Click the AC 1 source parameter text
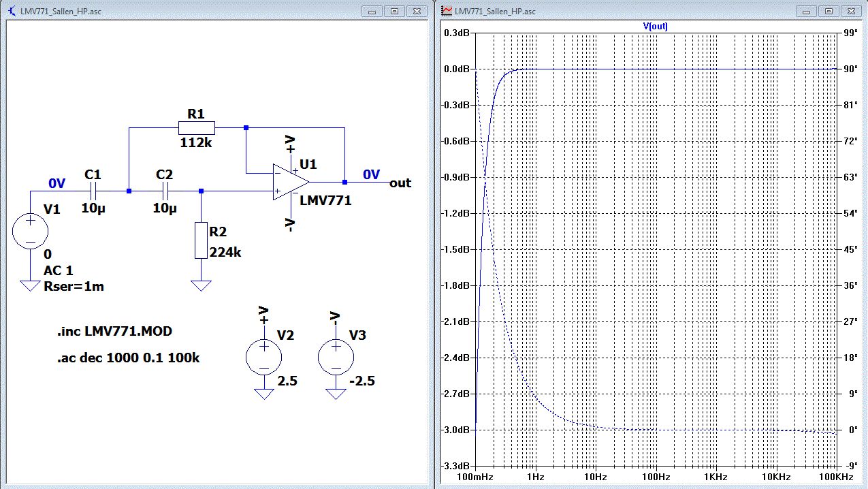Image resolution: width=868 pixels, height=489 pixels. (59, 271)
